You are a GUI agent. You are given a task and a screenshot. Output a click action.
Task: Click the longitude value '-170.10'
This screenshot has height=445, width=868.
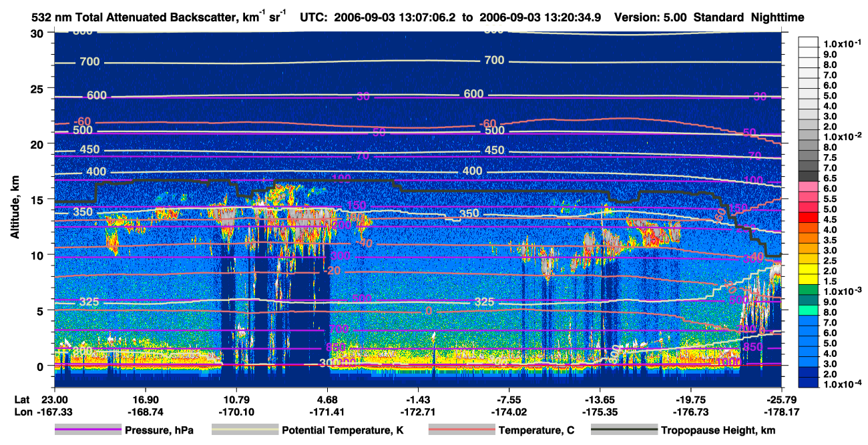pyautogui.click(x=236, y=412)
